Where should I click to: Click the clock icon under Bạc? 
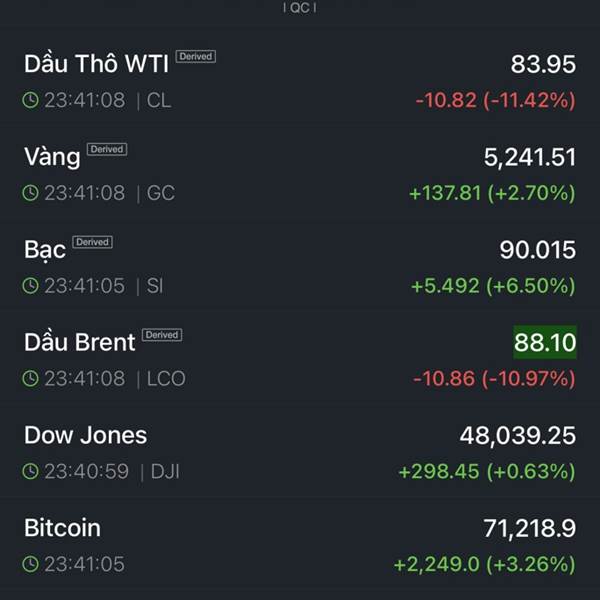31,286
